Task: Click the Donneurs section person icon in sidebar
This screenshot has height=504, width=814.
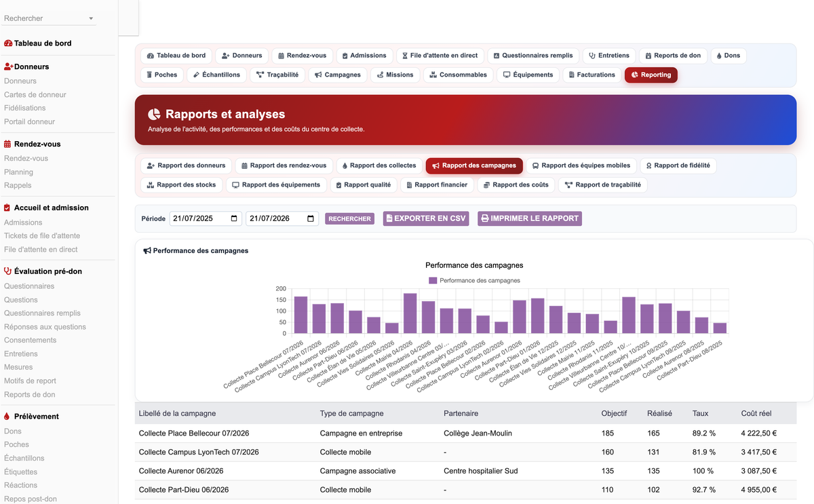Action: 8,66
